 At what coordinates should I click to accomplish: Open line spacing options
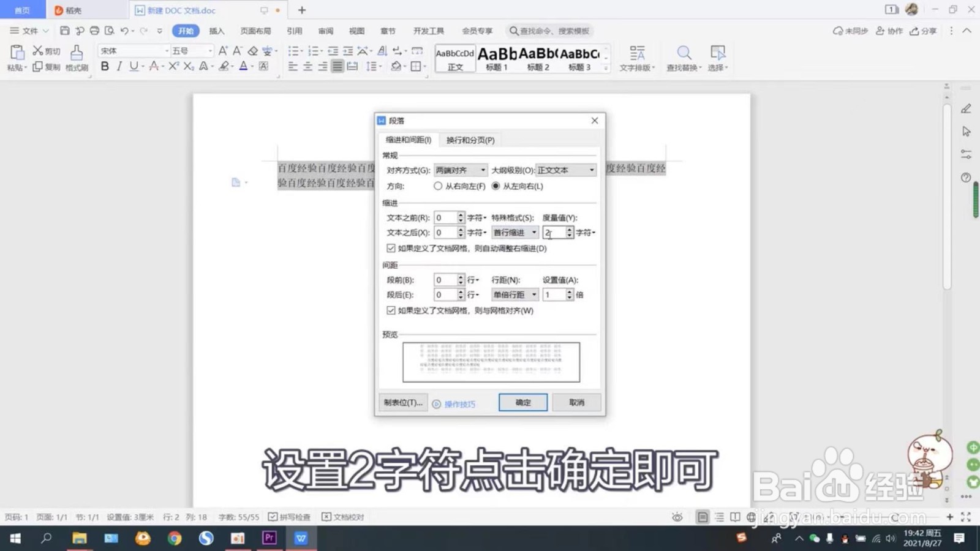click(372, 66)
